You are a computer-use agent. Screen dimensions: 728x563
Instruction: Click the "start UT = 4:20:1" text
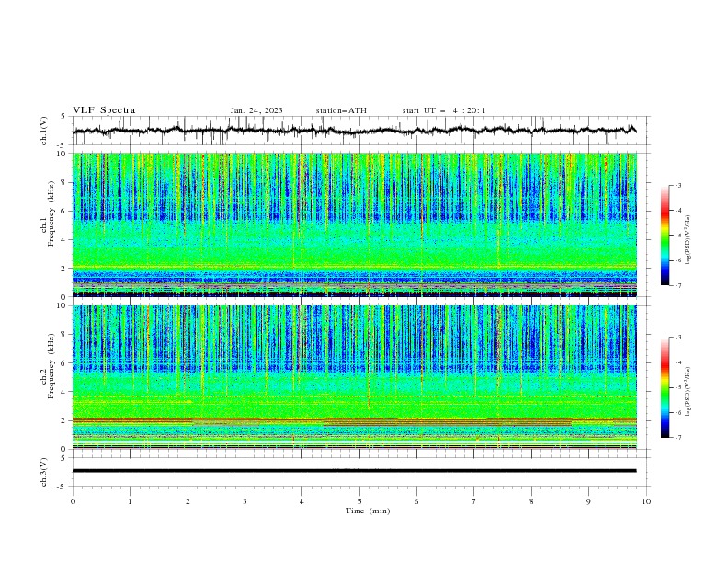pyautogui.click(x=444, y=110)
